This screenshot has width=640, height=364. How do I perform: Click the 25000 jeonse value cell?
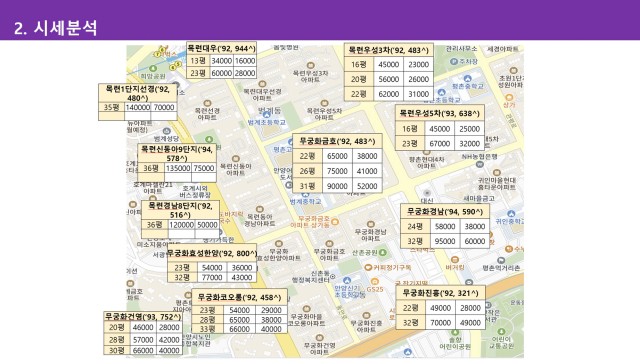pos(469,129)
